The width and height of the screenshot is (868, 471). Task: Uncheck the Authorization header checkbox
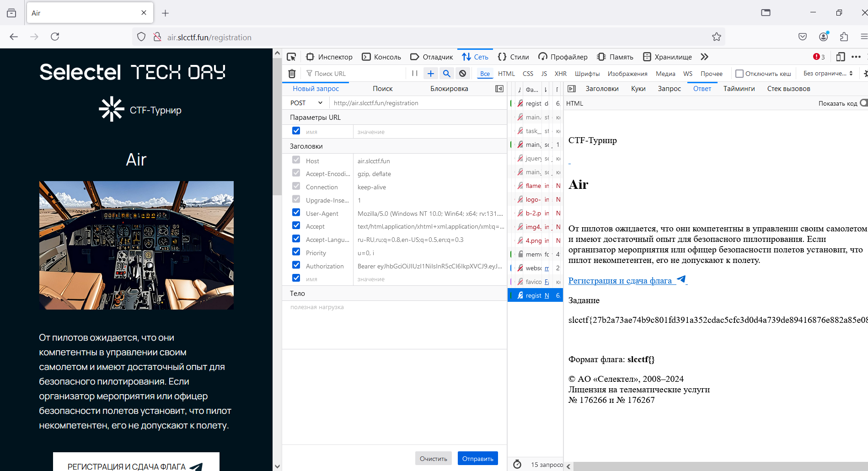click(x=296, y=265)
